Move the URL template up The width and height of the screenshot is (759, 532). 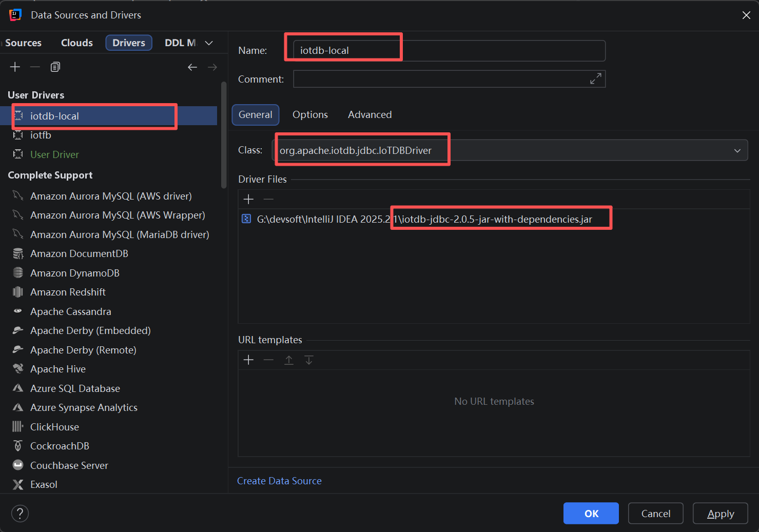(289, 360)
